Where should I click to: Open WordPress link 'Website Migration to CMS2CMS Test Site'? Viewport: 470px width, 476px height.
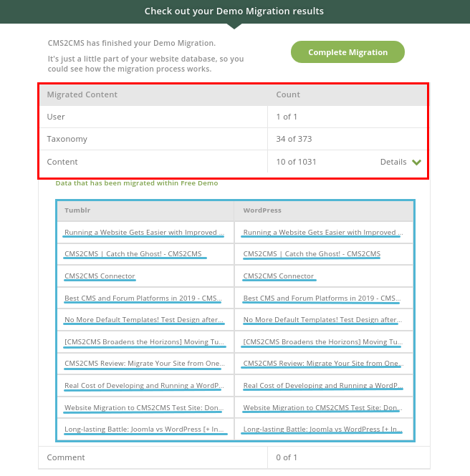[322, 408]
